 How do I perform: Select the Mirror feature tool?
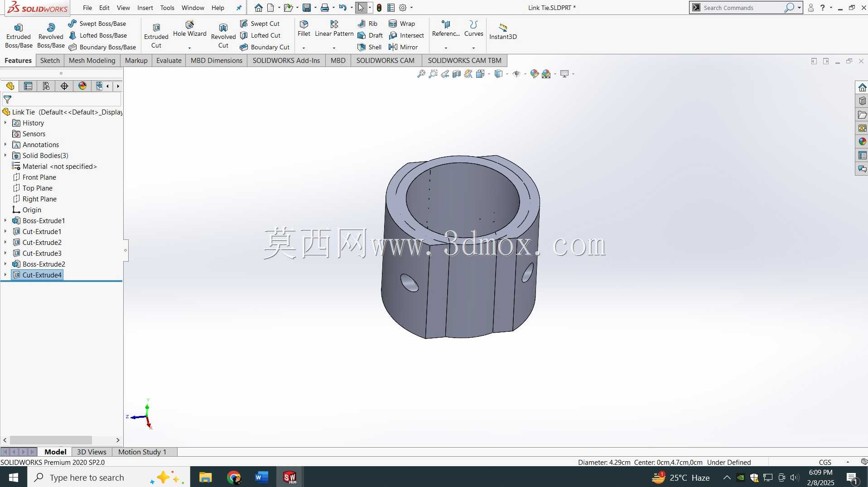click(x=403, y=47)
